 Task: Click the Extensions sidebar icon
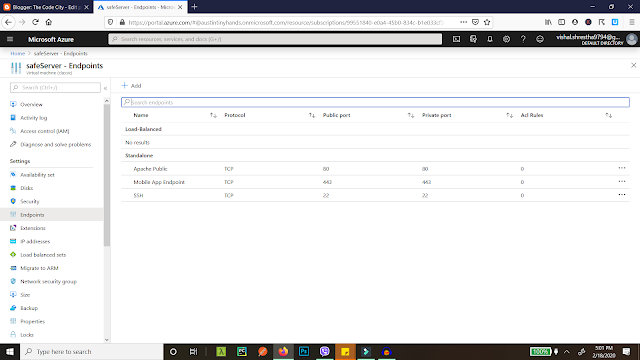[x=13, y=228]
